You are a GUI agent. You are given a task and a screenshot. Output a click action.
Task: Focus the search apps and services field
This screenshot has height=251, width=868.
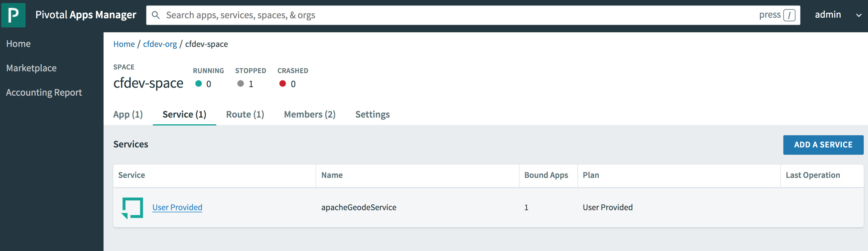[473, 15]
